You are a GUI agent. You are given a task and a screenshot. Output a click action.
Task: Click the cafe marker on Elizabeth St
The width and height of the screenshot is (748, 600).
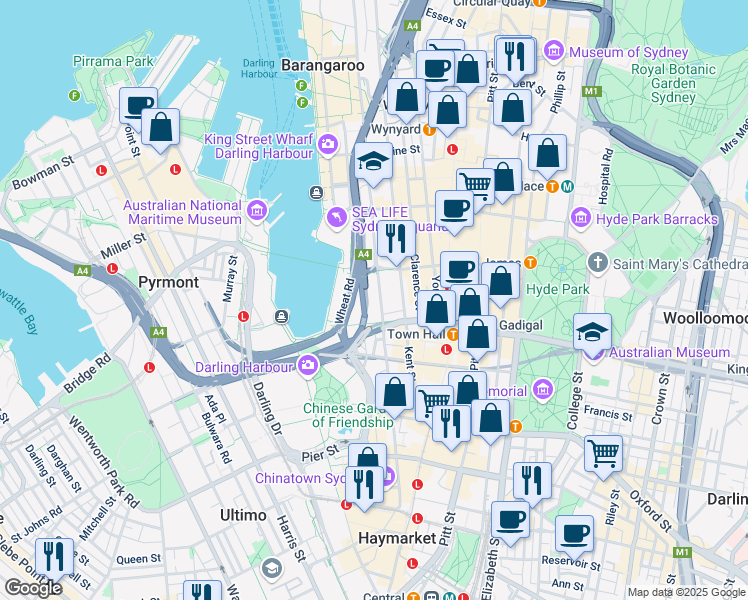[510, 521]
